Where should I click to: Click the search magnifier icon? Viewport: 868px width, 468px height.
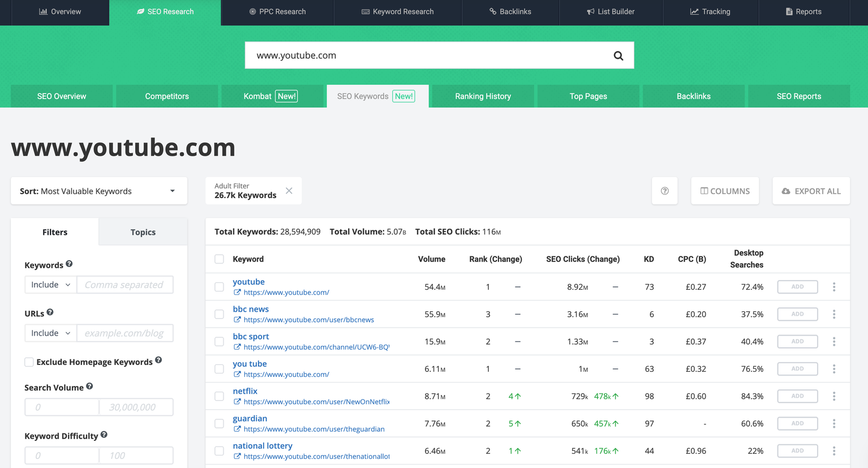[x=618, y=55]
